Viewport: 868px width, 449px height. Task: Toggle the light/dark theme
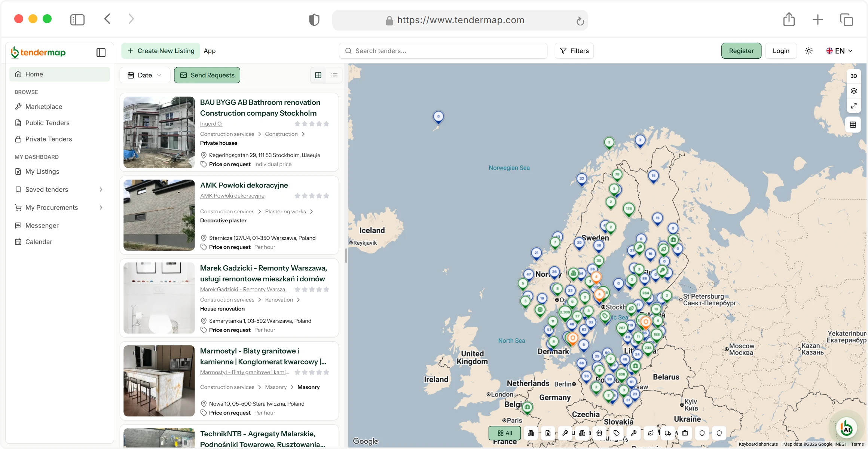pyautogui.click(x=809, y=51)
